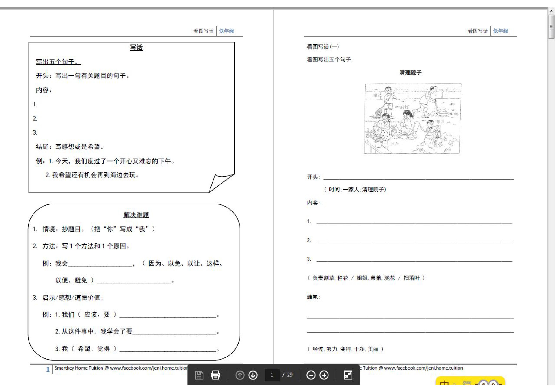Click the page number input field
555x392 pixels.
(x=272, y=375)
